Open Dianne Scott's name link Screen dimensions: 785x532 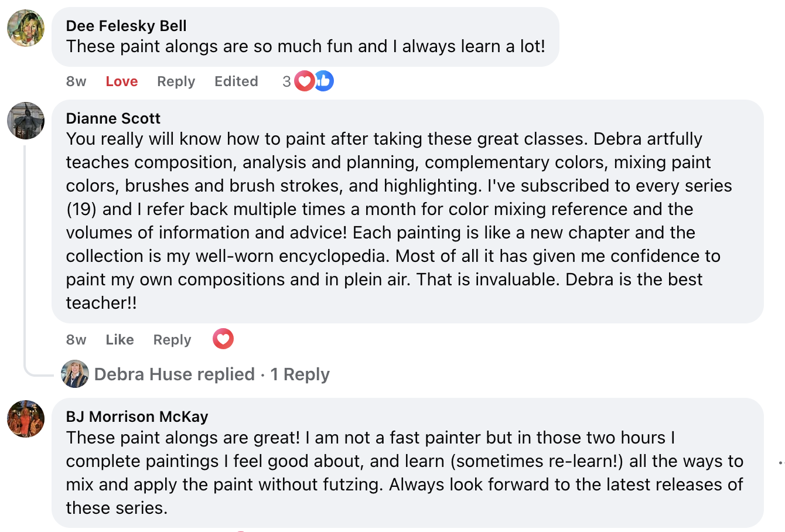(113, 118)
